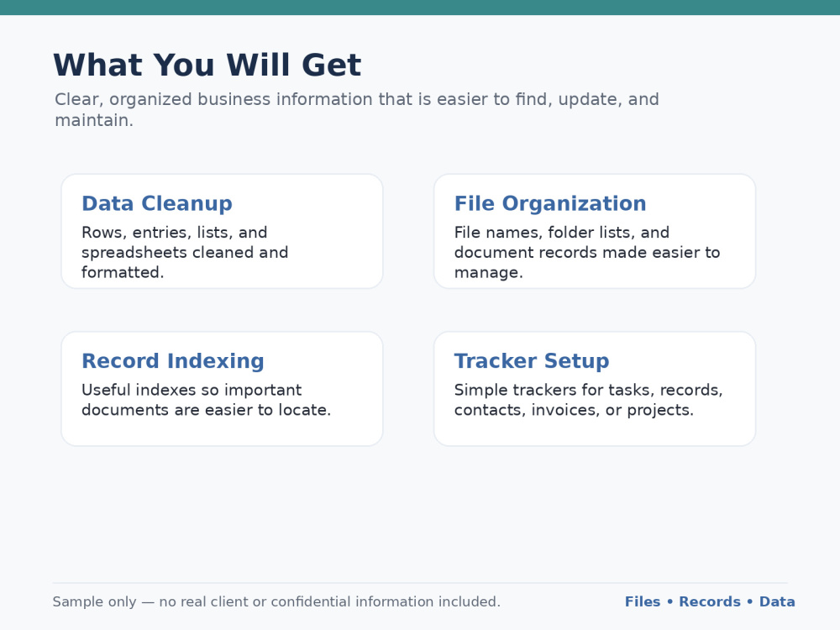Image resolution: width=840 pixels, height=630 pixels.
Task: Select the subtitle beginning 'Clear, organized business information'
Action: click(x=357, y=109)
